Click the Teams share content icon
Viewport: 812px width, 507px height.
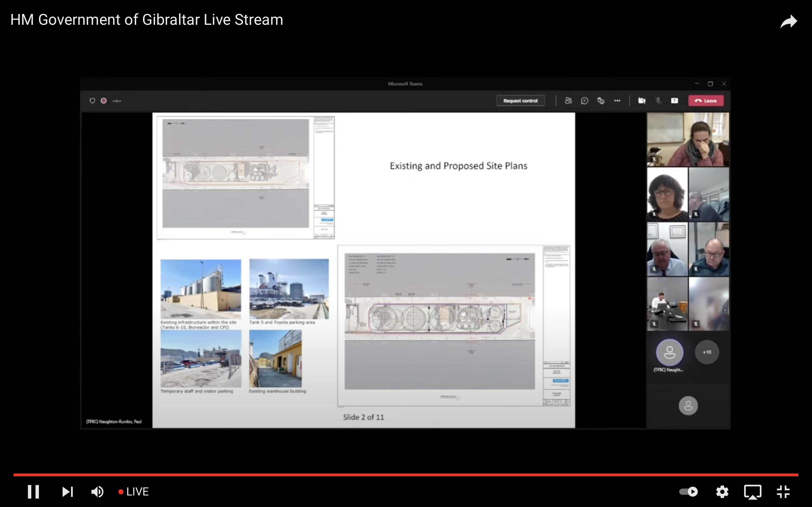674,101
